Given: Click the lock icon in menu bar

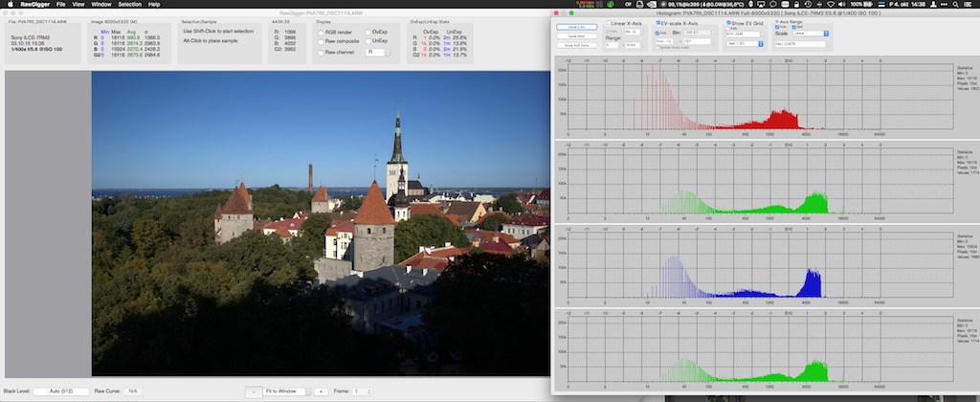Looking at the screenshot, I should pos(796,4).
